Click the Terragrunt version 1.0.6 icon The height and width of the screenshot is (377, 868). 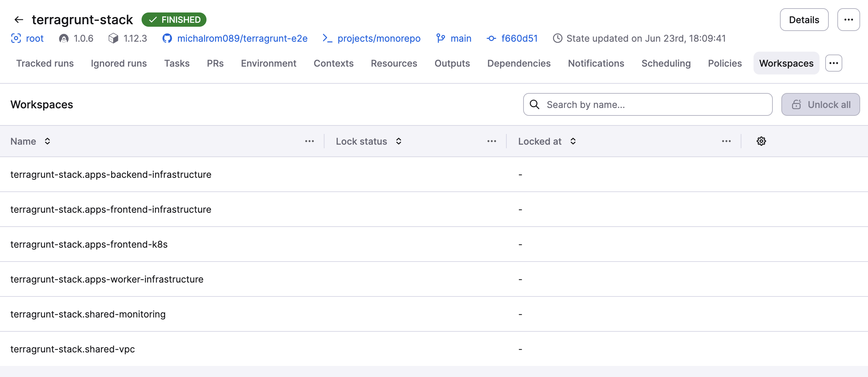(64, 38)
